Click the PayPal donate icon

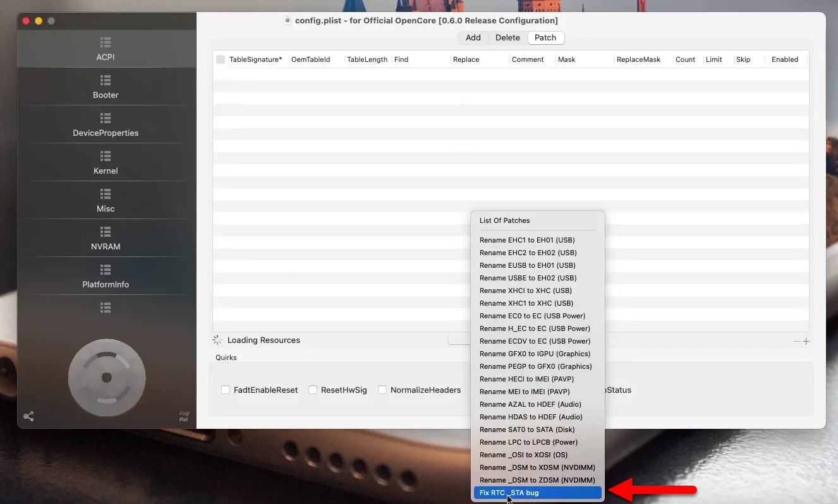tap(184, 417)
